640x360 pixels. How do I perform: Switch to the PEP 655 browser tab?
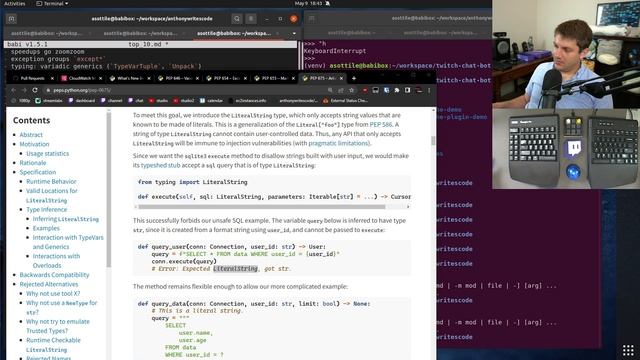point(274,78)
